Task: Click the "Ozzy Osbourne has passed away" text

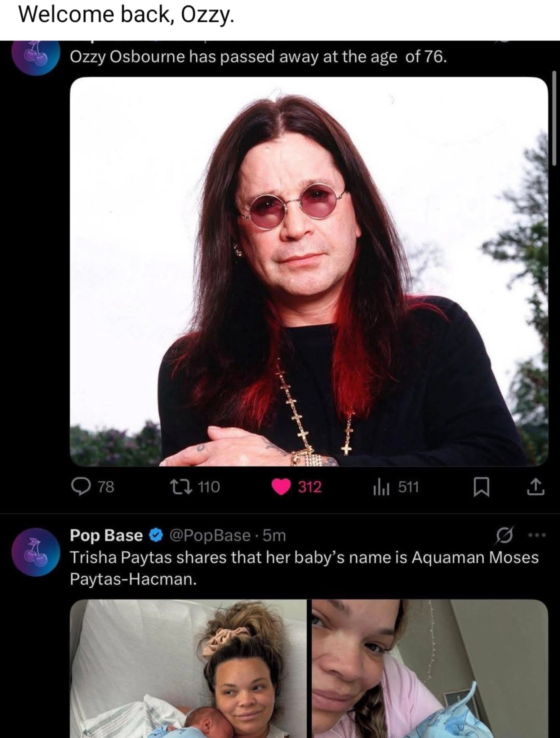Action: point(258,58)
